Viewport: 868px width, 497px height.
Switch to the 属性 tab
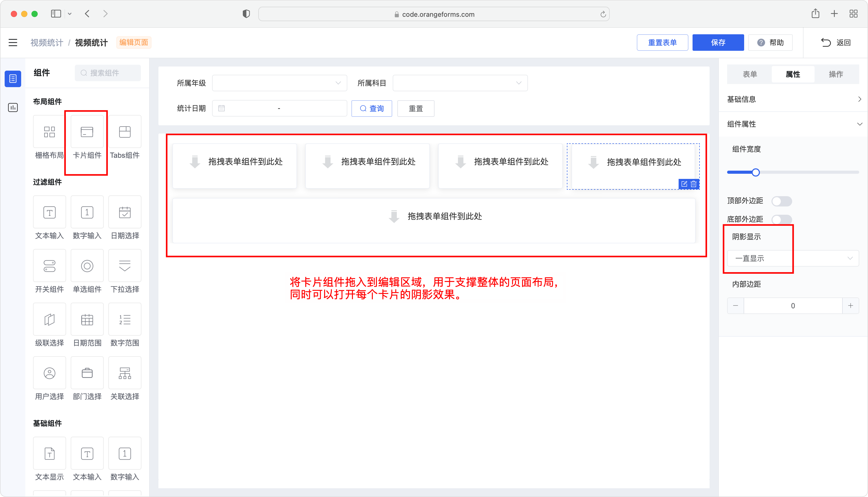(x=792, y=74)
